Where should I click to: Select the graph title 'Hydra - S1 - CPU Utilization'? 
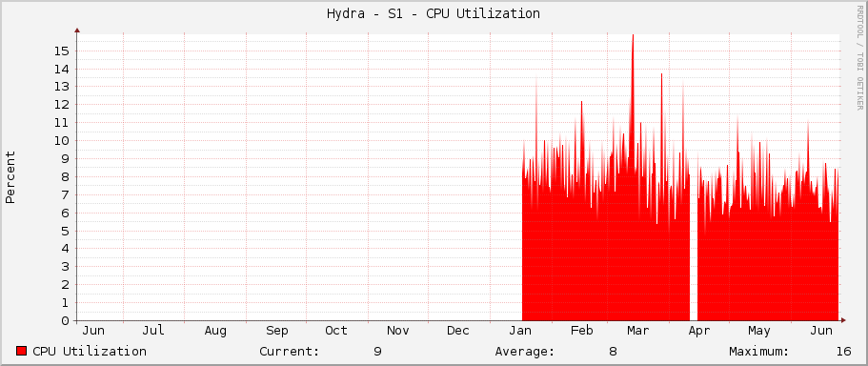coord(434,14)
